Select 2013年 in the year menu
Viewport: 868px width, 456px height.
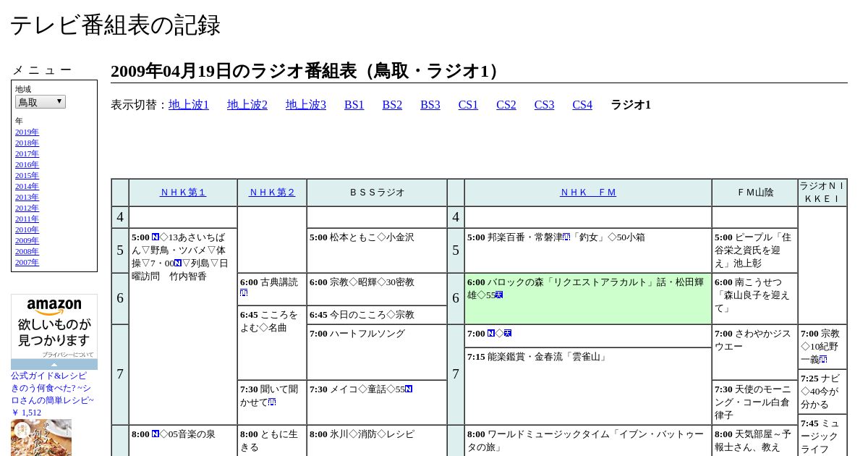tap(27, 197)
